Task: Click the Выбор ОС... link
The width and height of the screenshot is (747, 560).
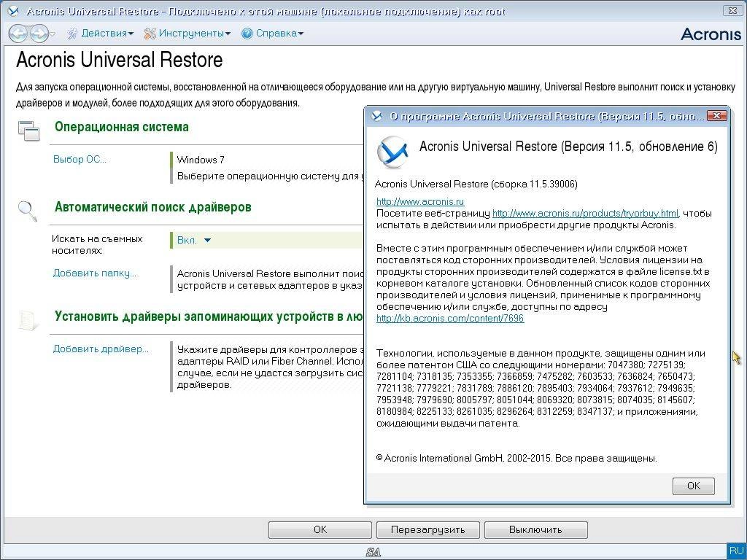Action: click(x=80, y=160)
